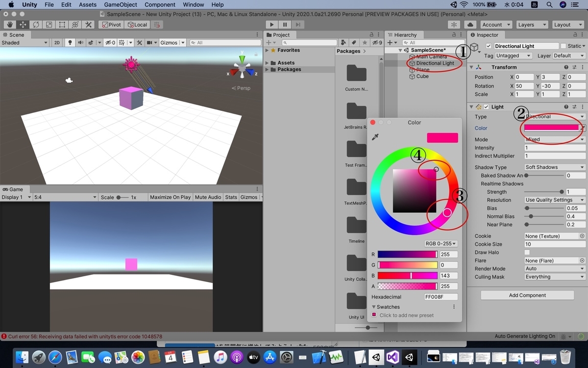
Task: Adjust the Strength shadow slider
Action: pyautogui.click(x=543, y=192)
